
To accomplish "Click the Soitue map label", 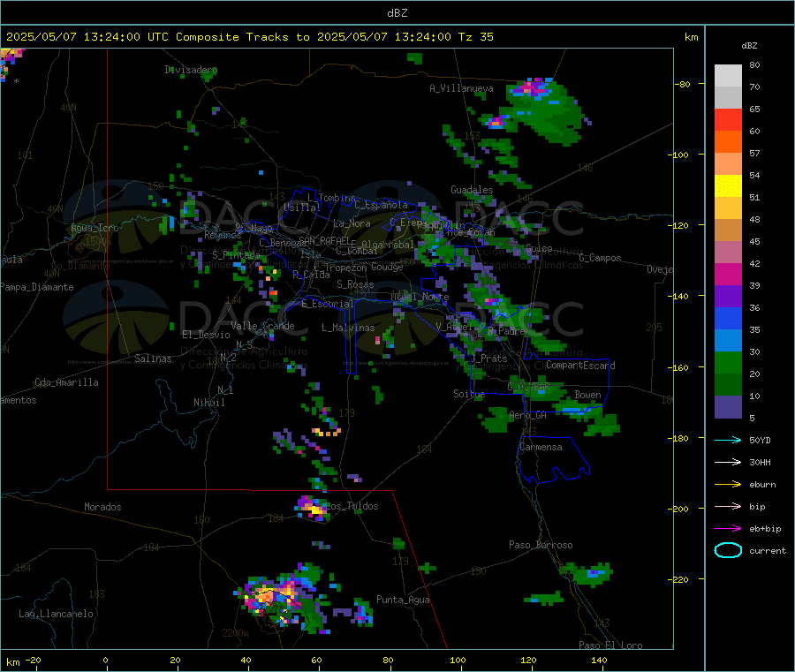I will tap(469, 394).
